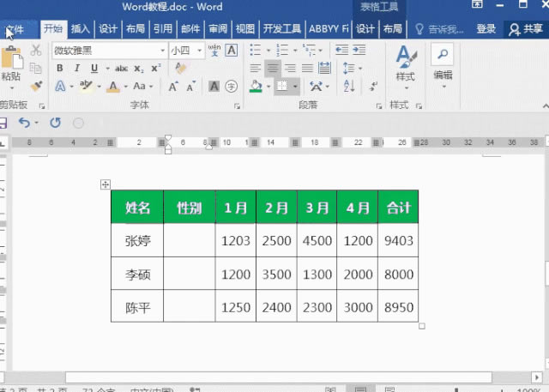This screenshot has width=549, height=392.
Task: Click the bullets list icon
Action: (x=256, y=50)
